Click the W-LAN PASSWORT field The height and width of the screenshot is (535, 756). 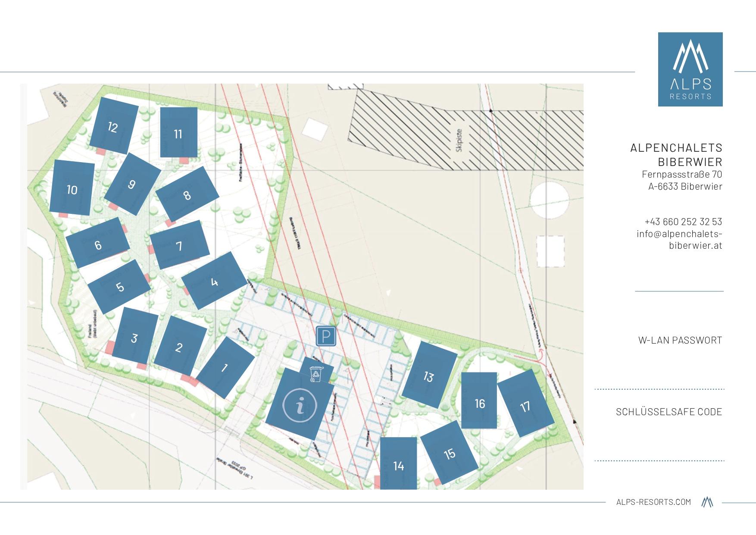point(680,340)
